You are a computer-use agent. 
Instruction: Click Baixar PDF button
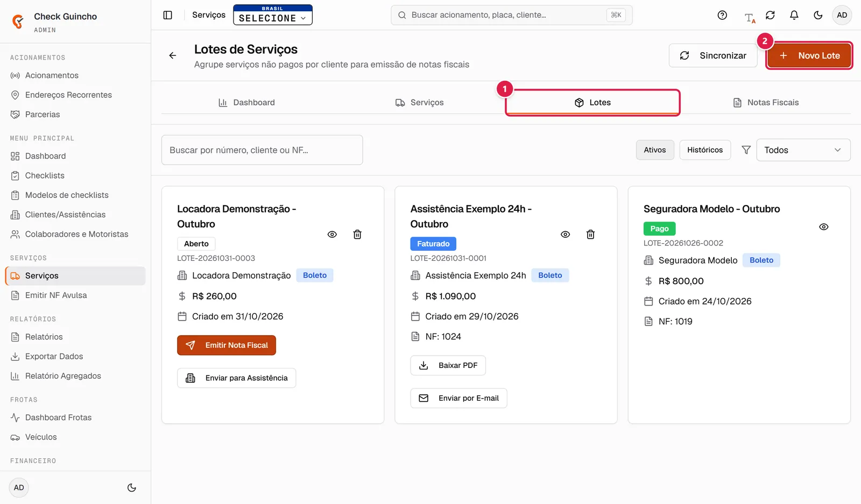click(448, 366)
